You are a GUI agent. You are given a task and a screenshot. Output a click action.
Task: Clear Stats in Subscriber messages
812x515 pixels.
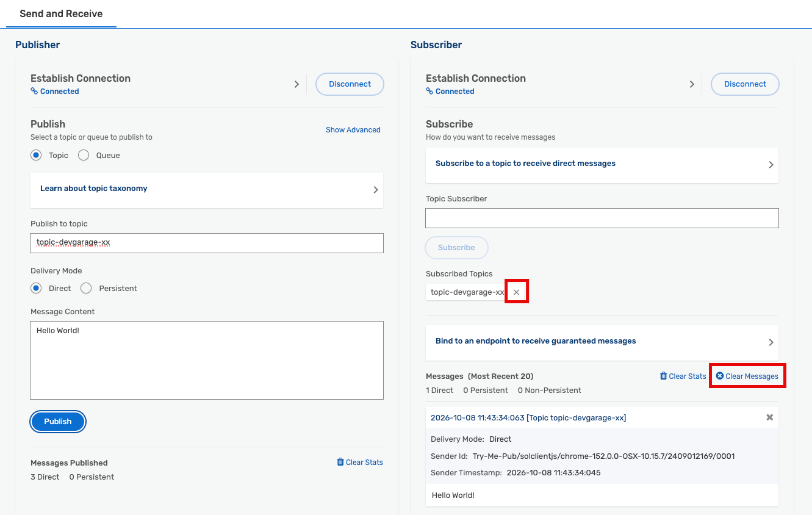683,376
